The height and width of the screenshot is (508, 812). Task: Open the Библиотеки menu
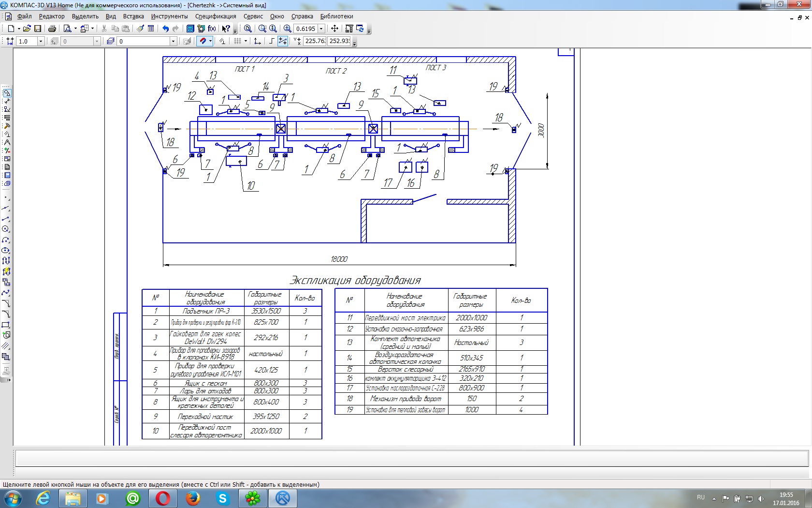(336, 16)
